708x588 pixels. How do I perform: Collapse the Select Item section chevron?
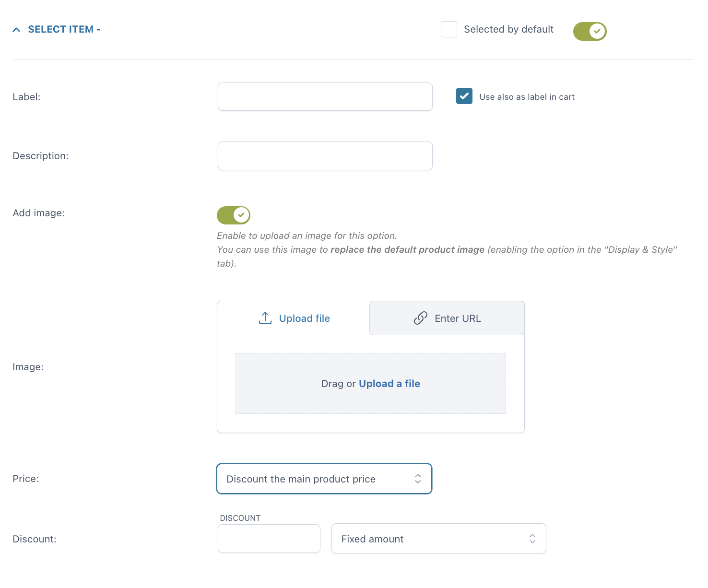pos(16,30)
